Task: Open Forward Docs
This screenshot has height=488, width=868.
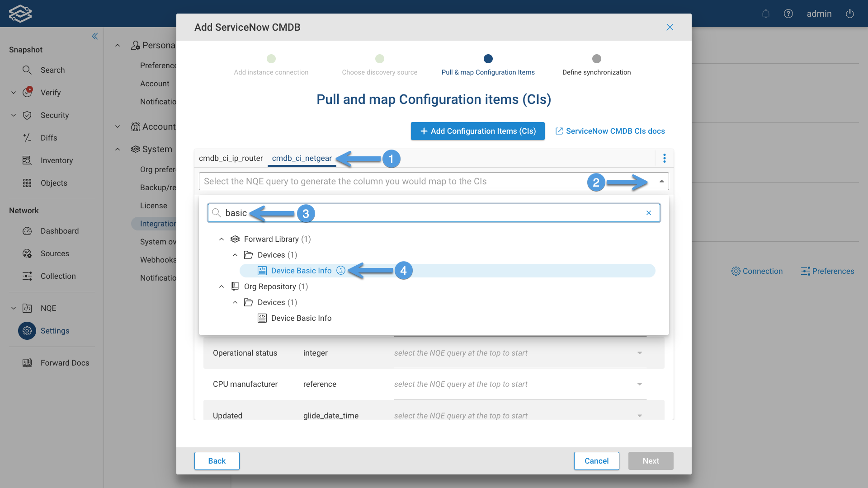Action: click(x=65, y=362)
